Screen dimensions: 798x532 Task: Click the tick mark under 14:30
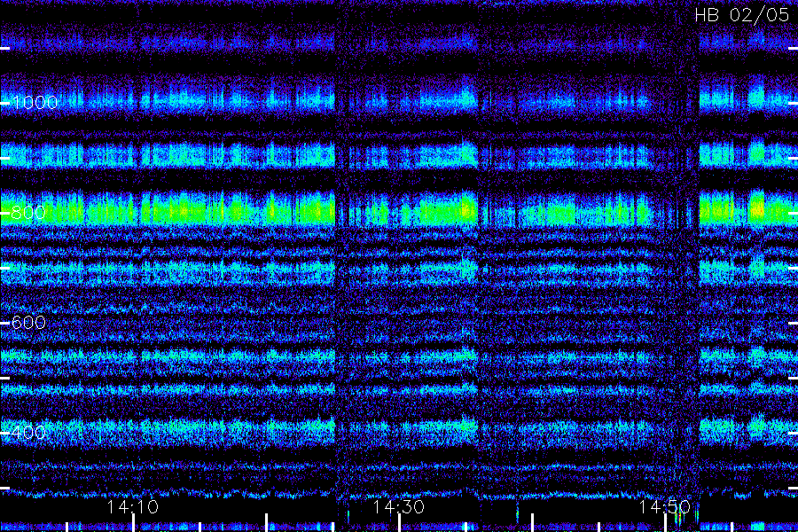[399, 523]
